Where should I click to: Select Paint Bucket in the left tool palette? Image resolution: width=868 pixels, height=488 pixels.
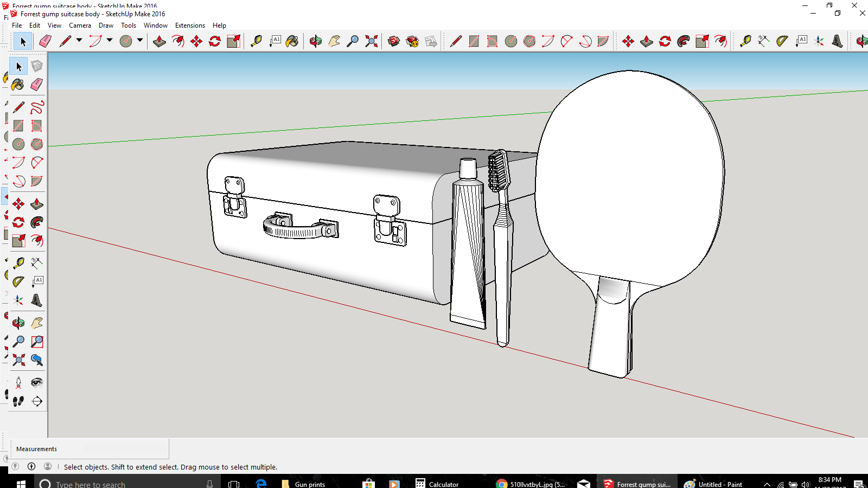click(x=18, y=85)
